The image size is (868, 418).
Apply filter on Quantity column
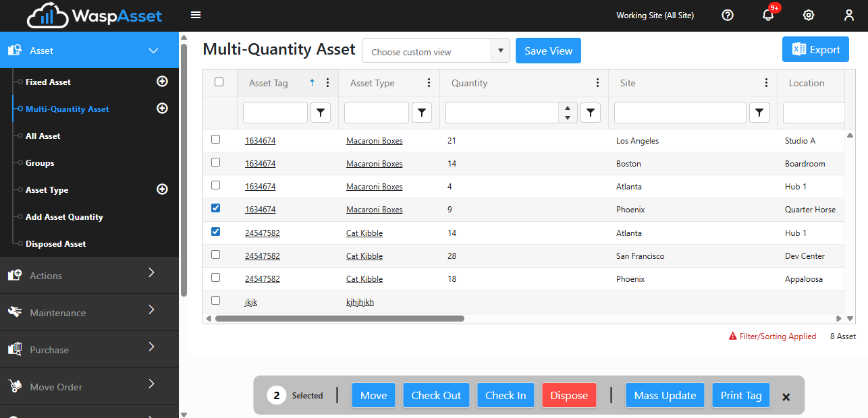[591, 113]
